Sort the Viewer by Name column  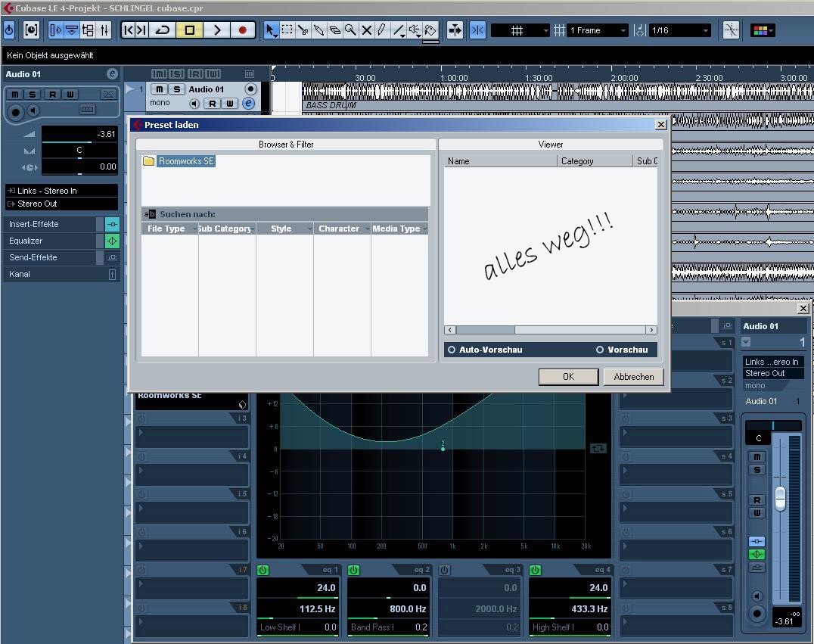click(x=501, y=161)
